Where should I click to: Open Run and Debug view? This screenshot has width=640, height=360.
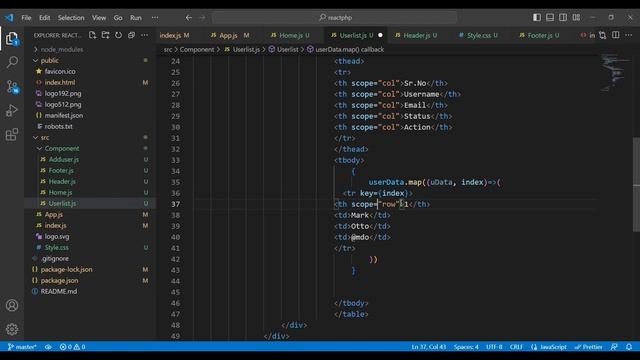(12, 110)
